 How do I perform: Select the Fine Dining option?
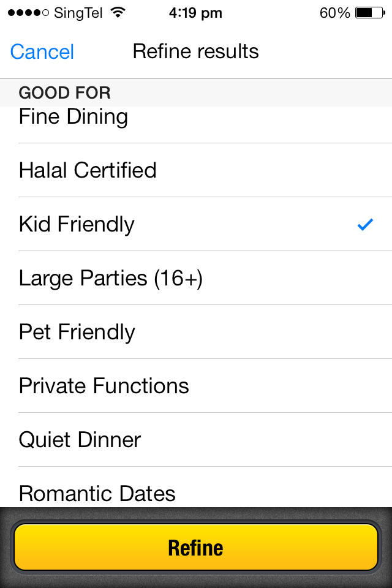pos(73,117)
